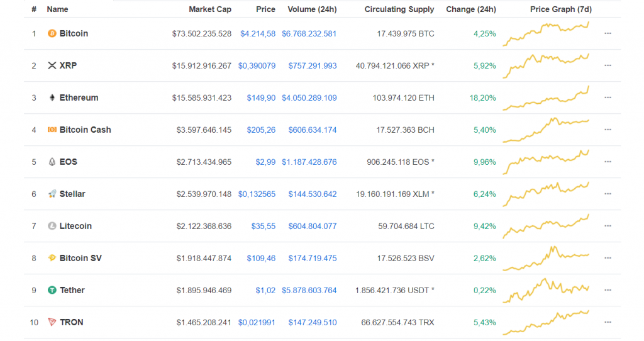Click the Price Graph (7d) column header
The height and width of the screenshot is (341, 644).
point(560,9)
